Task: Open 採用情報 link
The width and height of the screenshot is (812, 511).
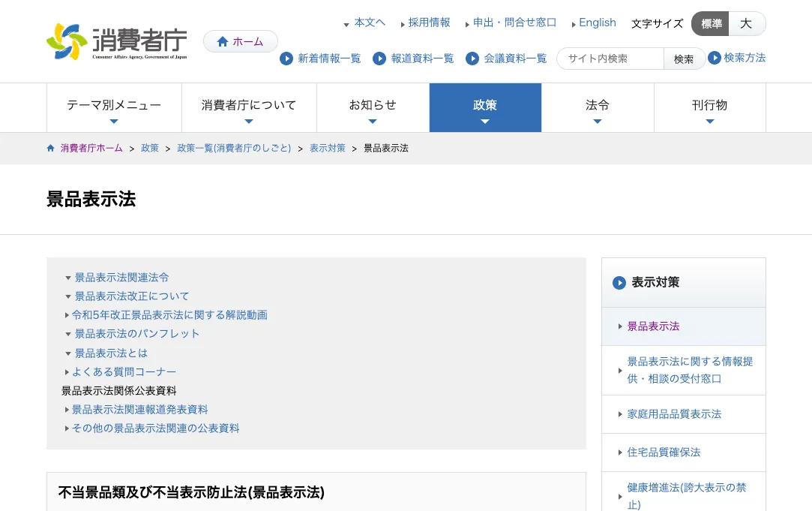Action: pos(430,23)
